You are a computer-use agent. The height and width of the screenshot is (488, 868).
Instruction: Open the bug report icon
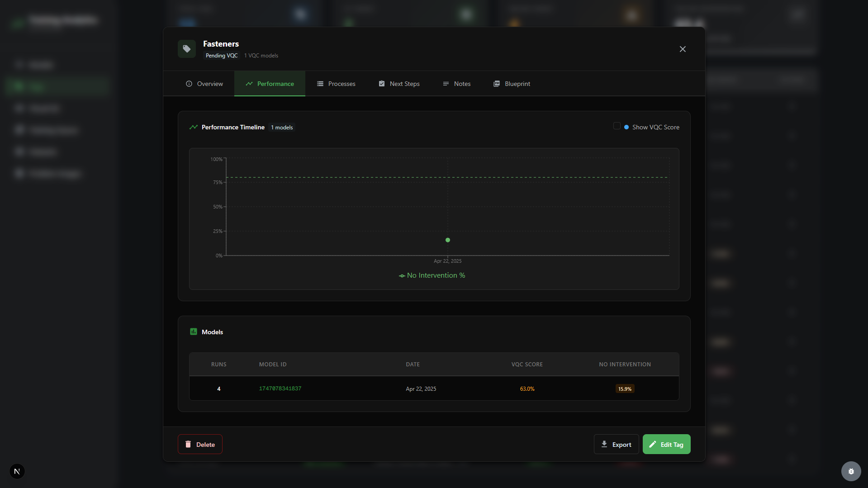(x=851, y=471)
